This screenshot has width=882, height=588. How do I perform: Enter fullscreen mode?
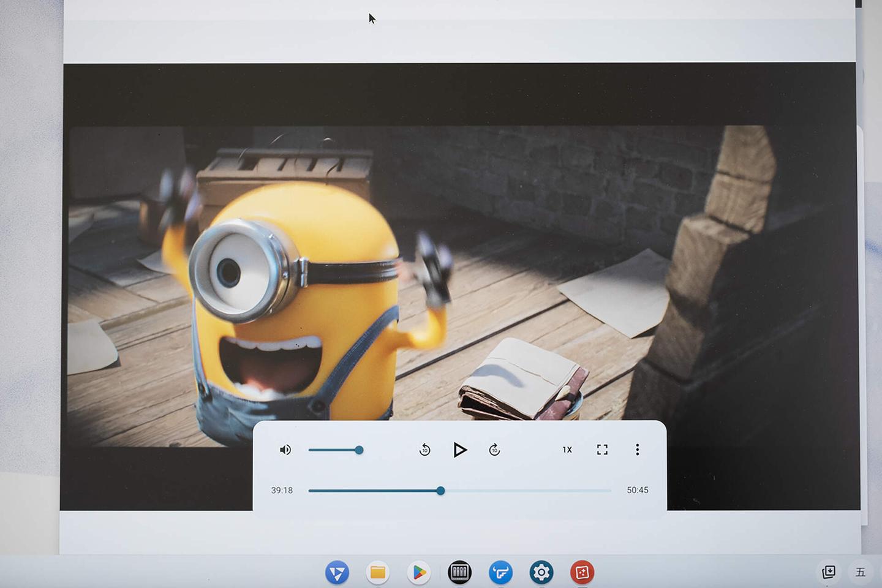[x=602, y=450]
